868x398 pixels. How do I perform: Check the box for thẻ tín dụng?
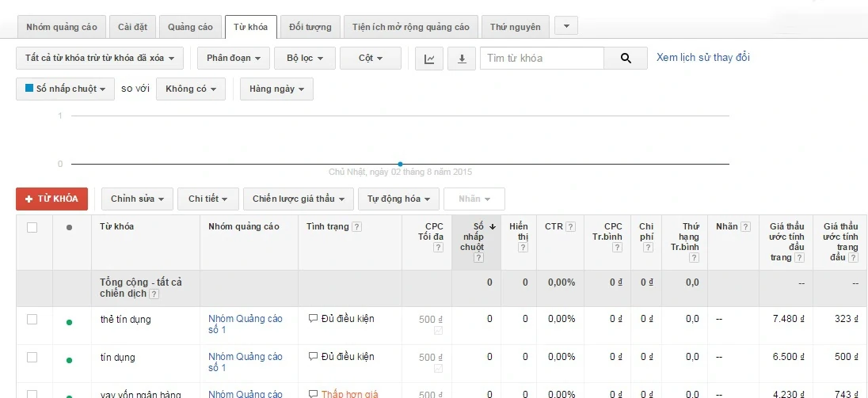(x=32, y=320)
